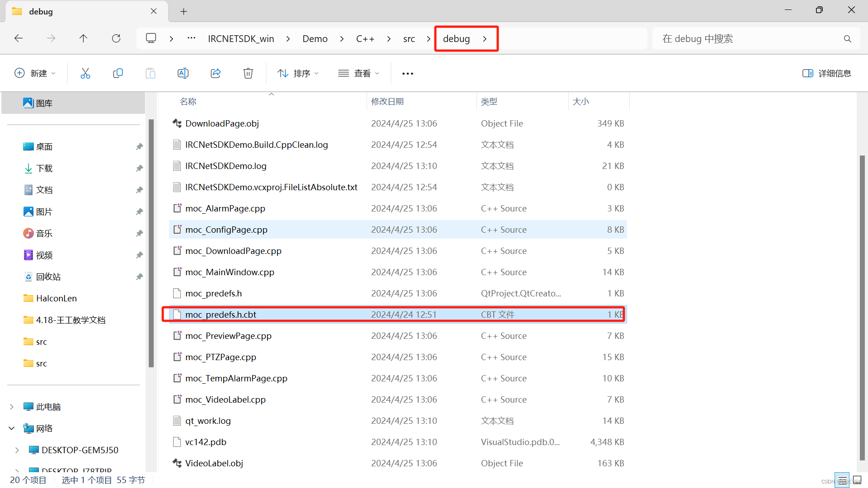Unpin Downloads from quick access

(139, 168)
